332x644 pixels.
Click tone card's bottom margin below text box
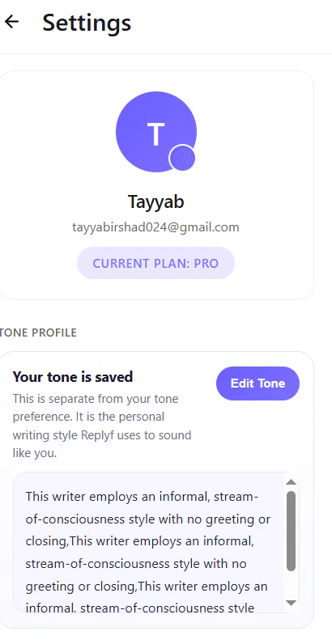[x=156, y=621]
